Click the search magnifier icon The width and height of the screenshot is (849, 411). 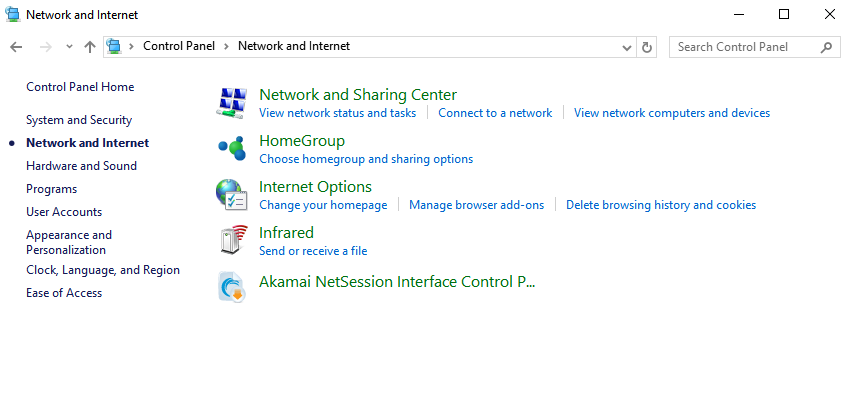(x=826, y=47)
